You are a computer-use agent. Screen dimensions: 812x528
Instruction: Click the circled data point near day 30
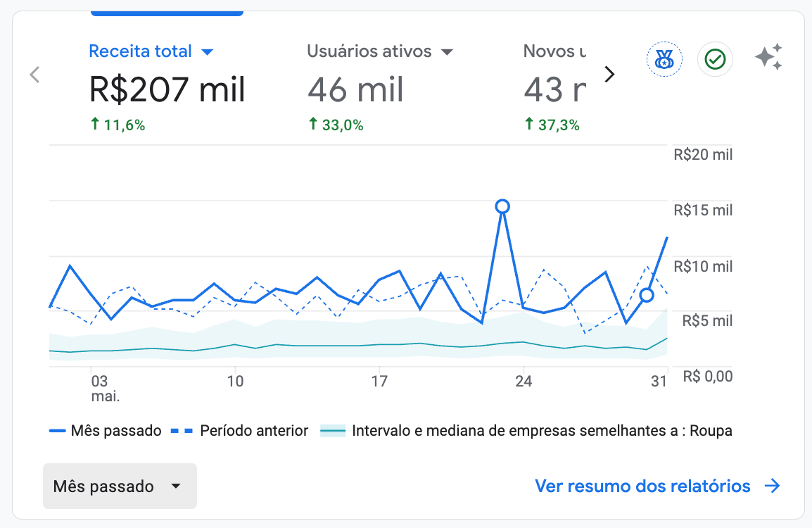point(646,296)
